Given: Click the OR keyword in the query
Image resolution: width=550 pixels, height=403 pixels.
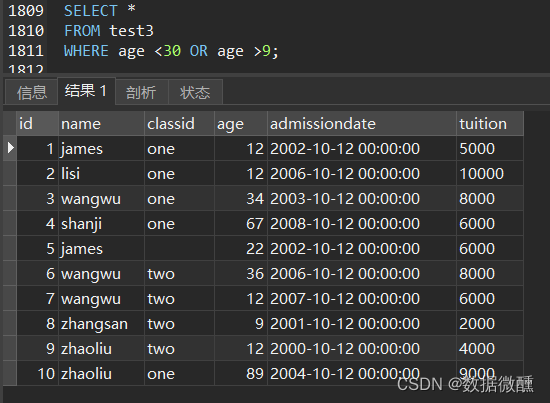Looking at the screenshot, I should 199,51.
